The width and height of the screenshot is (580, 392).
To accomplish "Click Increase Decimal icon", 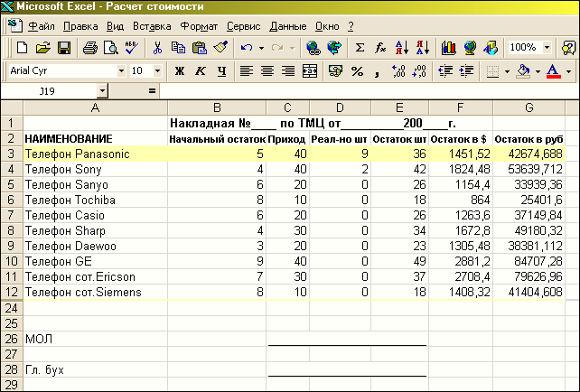I will click(398, 70).
